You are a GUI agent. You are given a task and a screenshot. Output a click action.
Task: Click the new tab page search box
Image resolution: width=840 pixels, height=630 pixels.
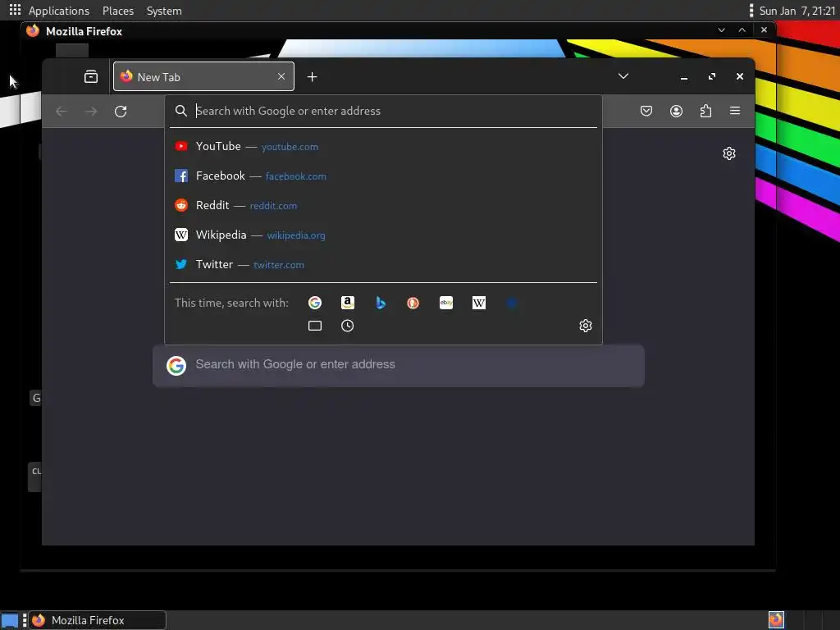tap(399, 365)
